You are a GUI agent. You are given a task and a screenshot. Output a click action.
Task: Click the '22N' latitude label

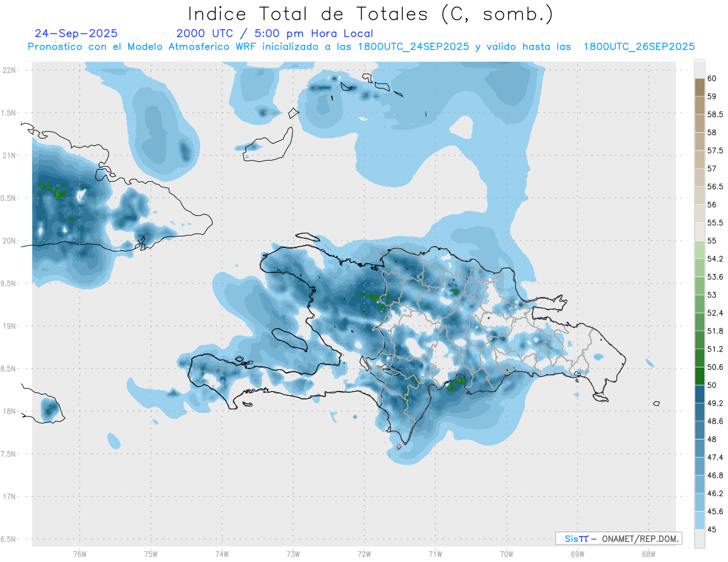coord(10,70)
